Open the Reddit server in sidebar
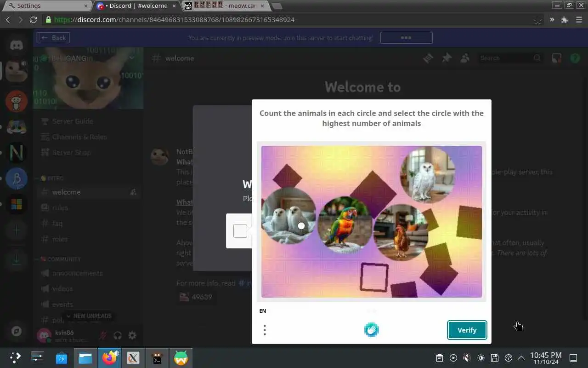Screen dimensions: 588x368 17,101
